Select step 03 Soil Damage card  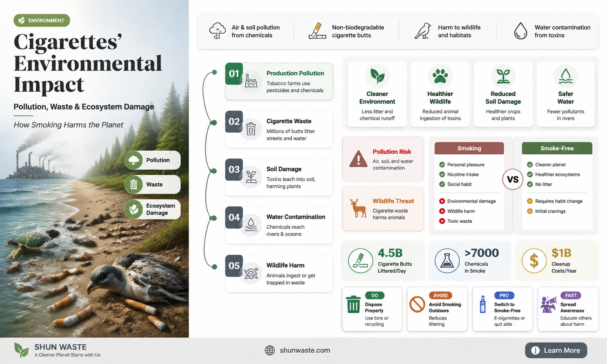(x=279, y=177)
